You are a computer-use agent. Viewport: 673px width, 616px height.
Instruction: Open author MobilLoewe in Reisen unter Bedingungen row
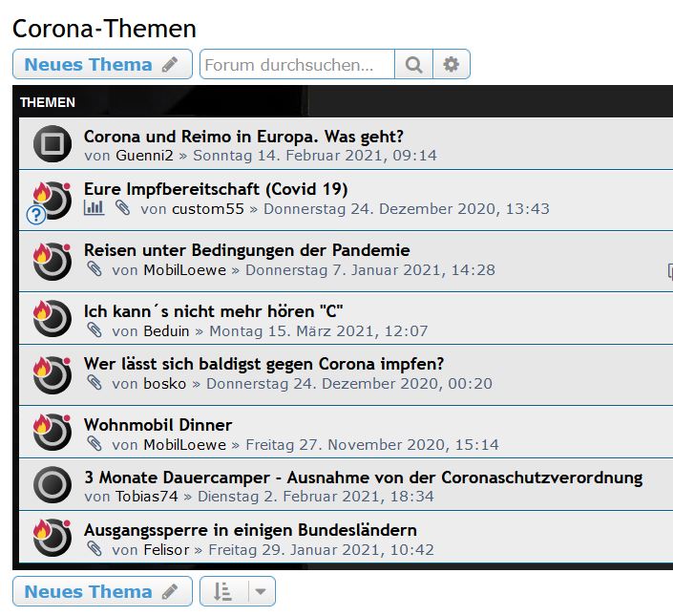click(184, 270)
